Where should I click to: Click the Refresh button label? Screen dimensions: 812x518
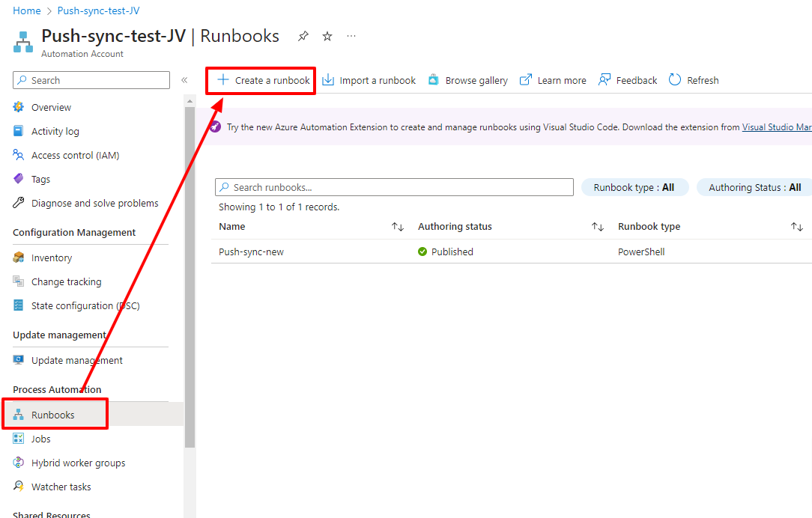(x=703, y=80)
